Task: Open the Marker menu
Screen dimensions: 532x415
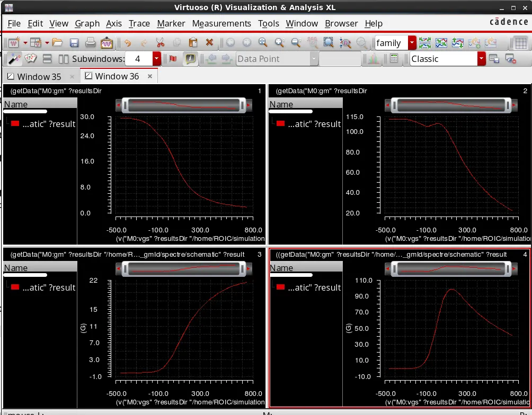Action: 171,23
